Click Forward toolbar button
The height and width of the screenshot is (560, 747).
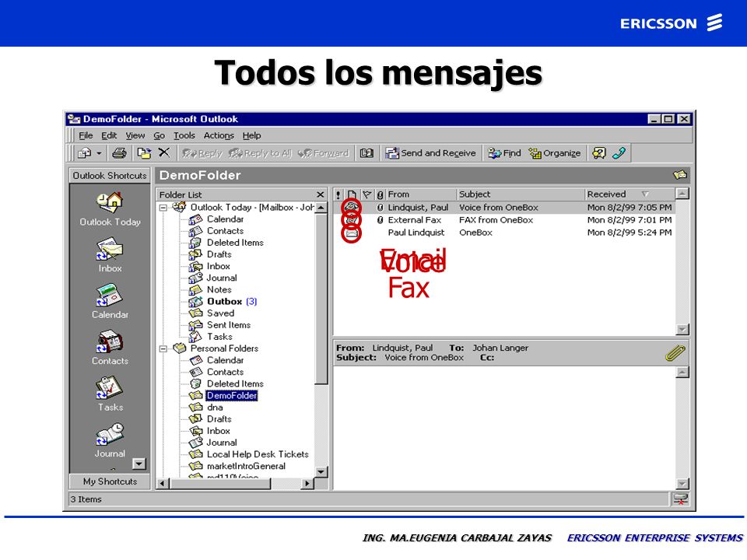[x=324, y=153]
